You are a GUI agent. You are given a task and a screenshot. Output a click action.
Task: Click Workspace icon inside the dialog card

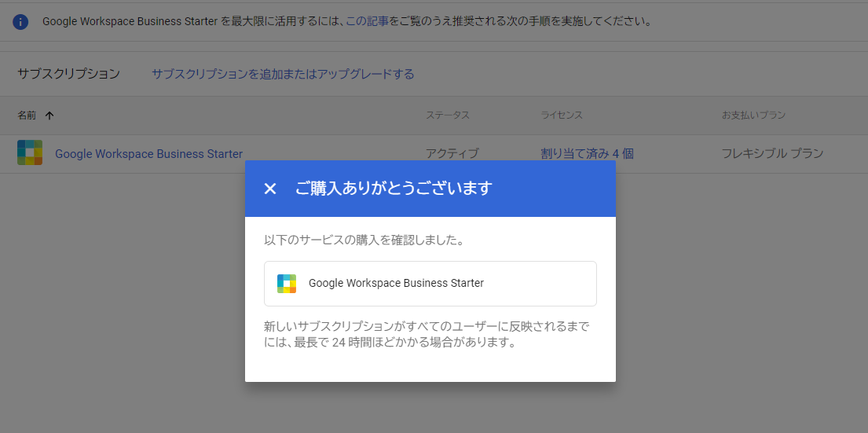coord(287,284)
